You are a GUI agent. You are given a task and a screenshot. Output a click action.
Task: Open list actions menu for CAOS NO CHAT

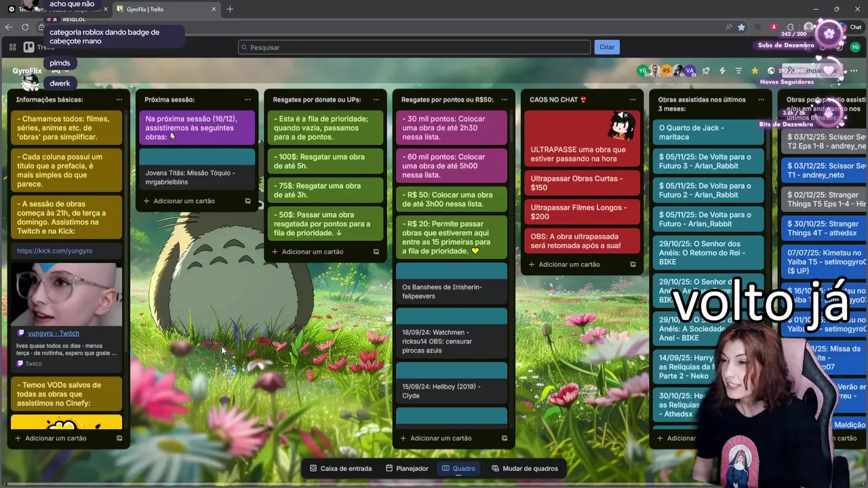tap(633, 100)
